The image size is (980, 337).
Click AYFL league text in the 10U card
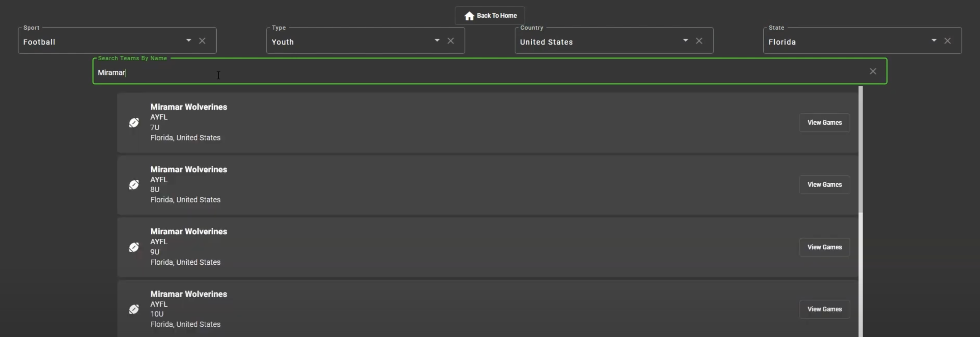[x=159, y=304]
